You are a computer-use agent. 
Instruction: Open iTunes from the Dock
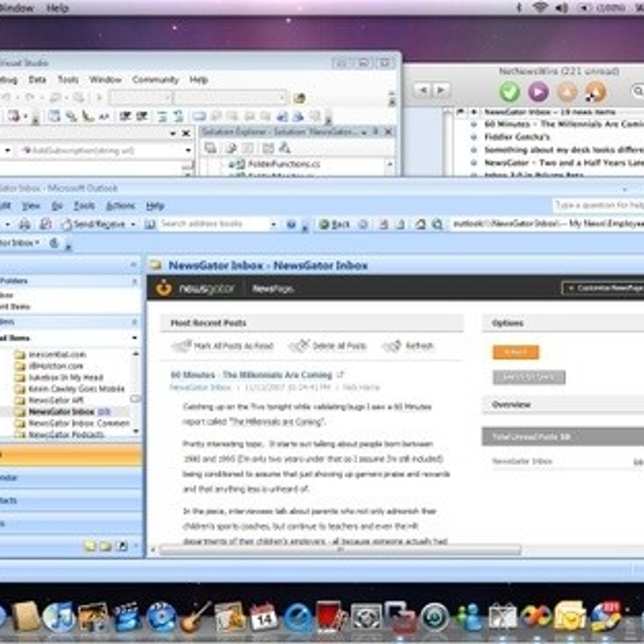(x=58, y=616)
